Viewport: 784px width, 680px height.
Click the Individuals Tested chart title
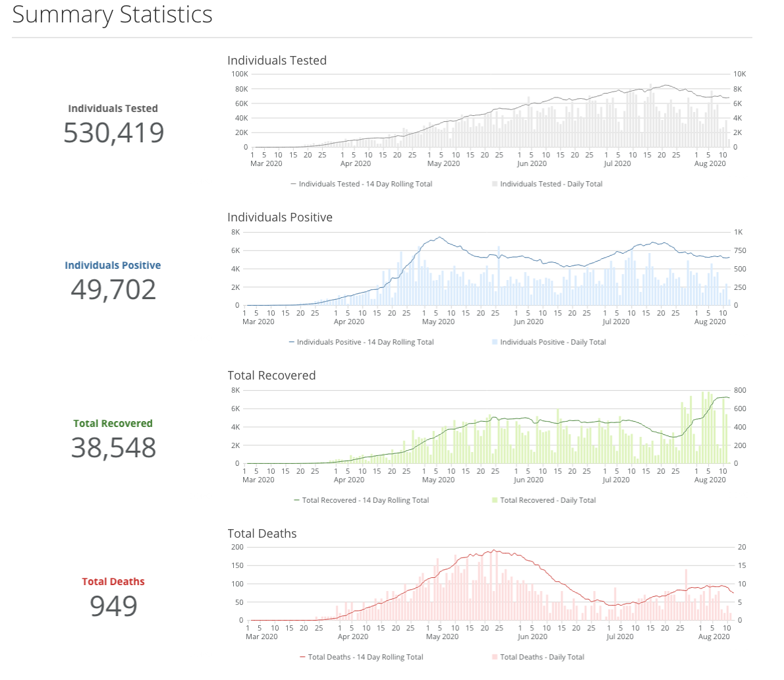(x=277, y=61)
